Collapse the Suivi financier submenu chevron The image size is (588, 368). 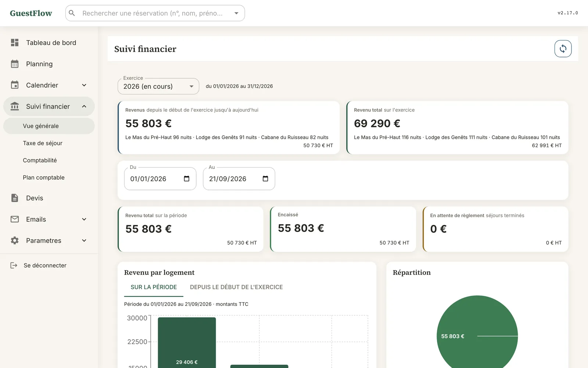(x=84, y=106)
